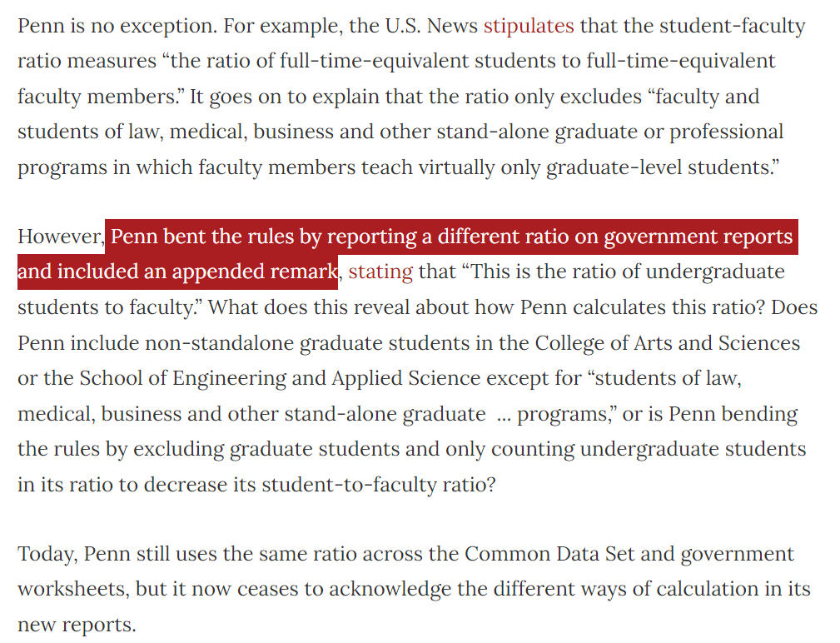Open the red "stipulates" hyperlink
This screenshot has width=840, height=643.
click(528, 26)
